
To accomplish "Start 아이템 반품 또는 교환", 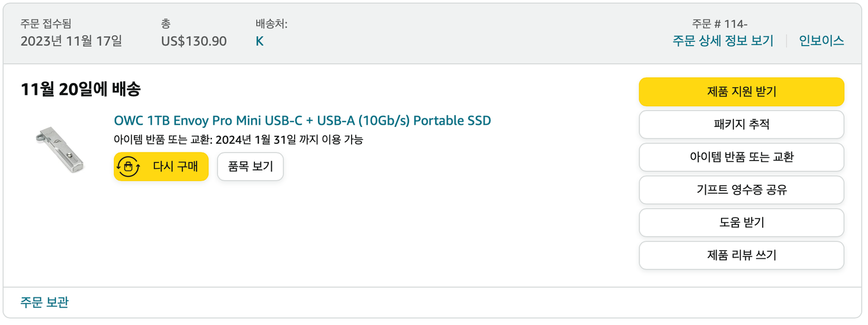I will point(741,157).
